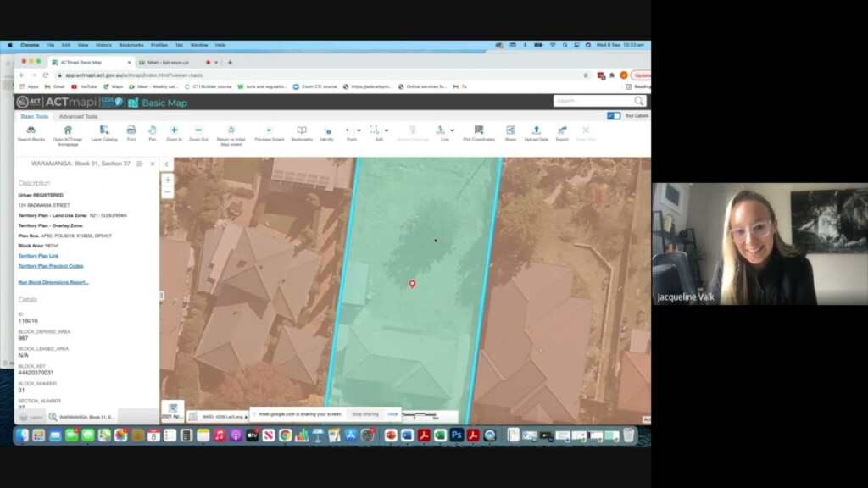Image resolution: width=868 pixels, height=488 pixels.
Task: Open the Chrome History menu
Action: tap(103, 45)
